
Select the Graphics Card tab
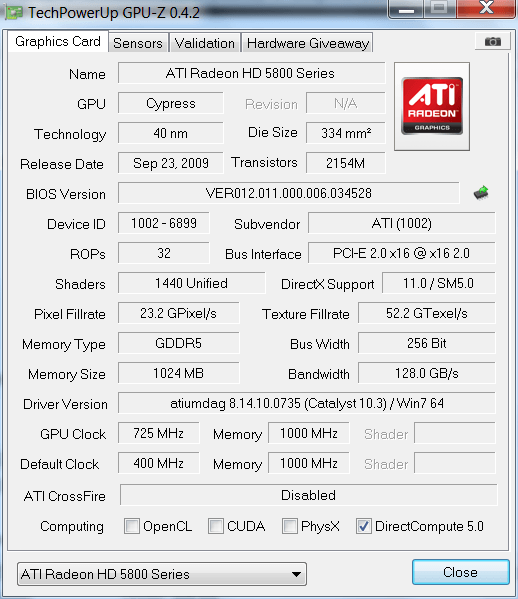click(58, 41)
